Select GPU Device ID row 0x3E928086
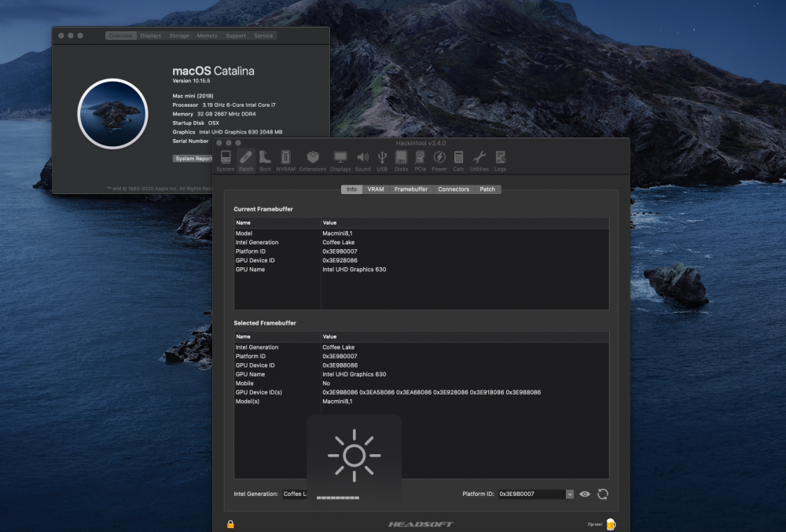This screenshot has height=532, width=786. tap(421, 260)
